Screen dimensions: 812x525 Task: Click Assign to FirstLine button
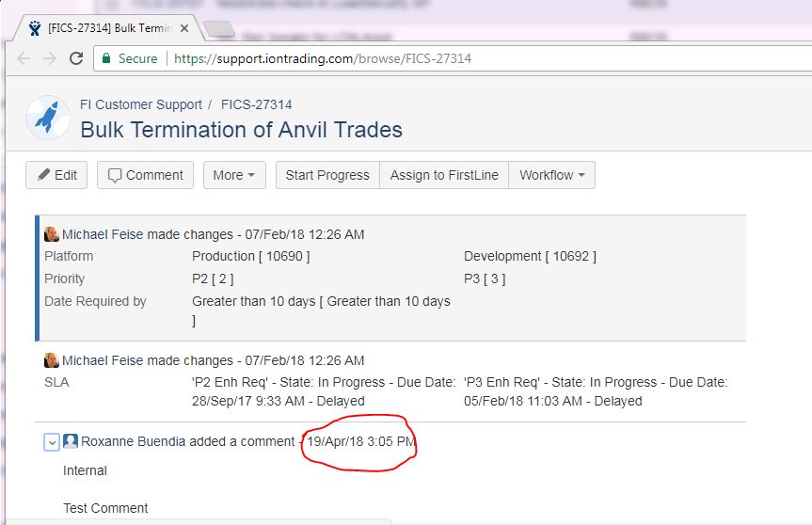tap(444, 175)
